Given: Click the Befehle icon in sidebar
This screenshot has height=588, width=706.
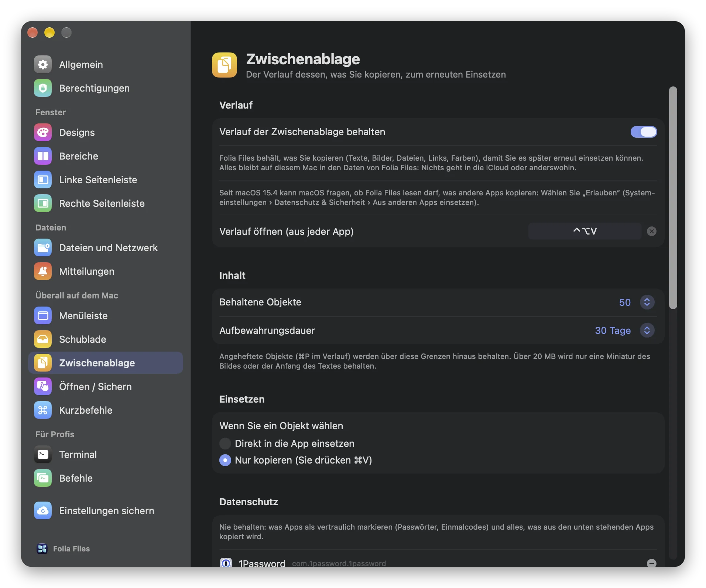Looking at the screenshot, I should (43, 478).
